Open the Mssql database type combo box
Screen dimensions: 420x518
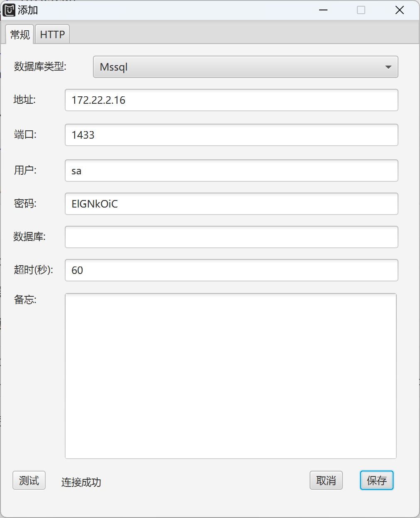pos(246,67)
